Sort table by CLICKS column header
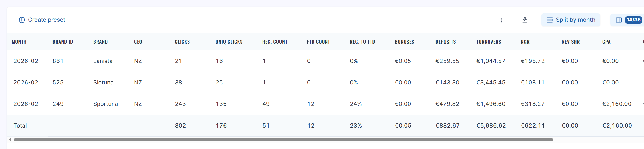This screenshot has width=644, height=149. coord(182,42)
